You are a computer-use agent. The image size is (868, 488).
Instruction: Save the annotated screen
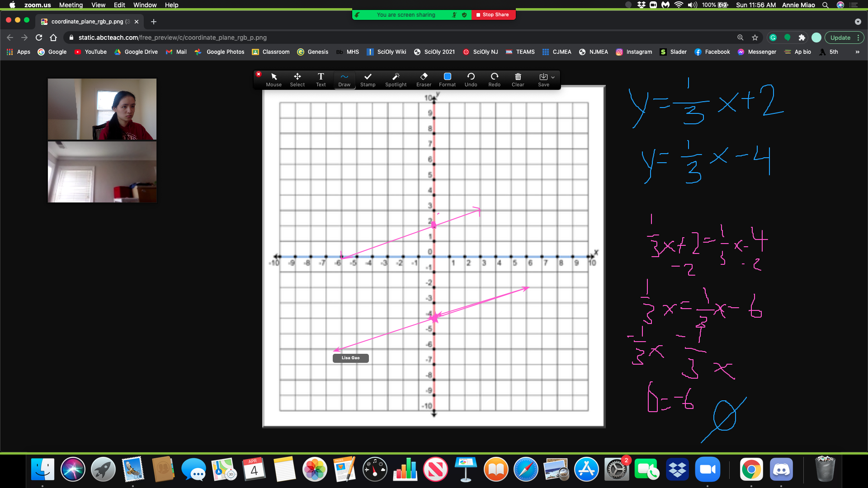[543, 80]
